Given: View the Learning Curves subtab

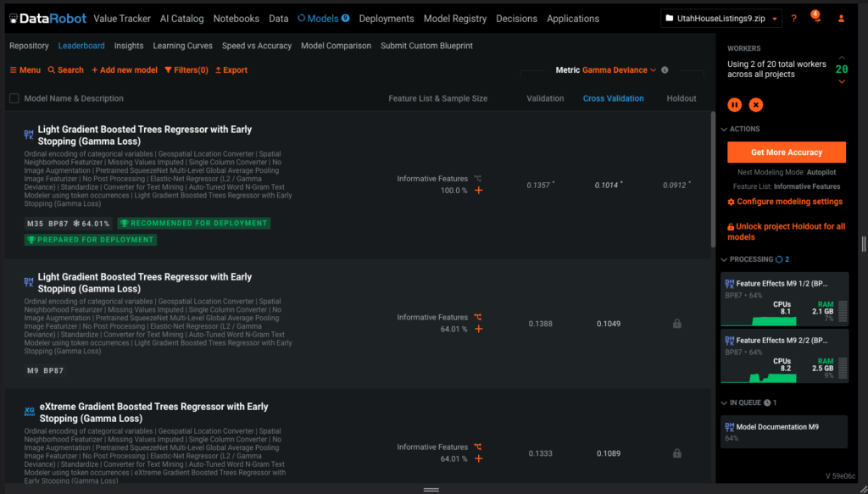Looking at the screenshot, I should 183,46.
